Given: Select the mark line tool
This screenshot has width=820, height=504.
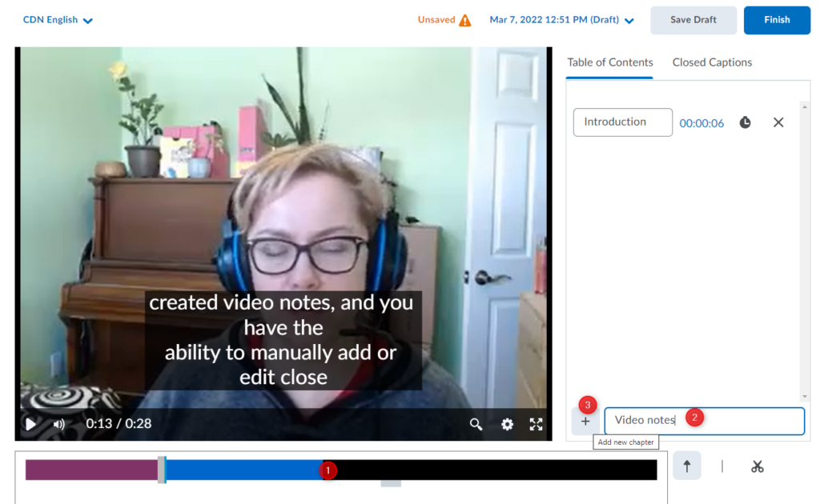Looking at the screenshot, I should pyautogui.click(x=722, y=466).
